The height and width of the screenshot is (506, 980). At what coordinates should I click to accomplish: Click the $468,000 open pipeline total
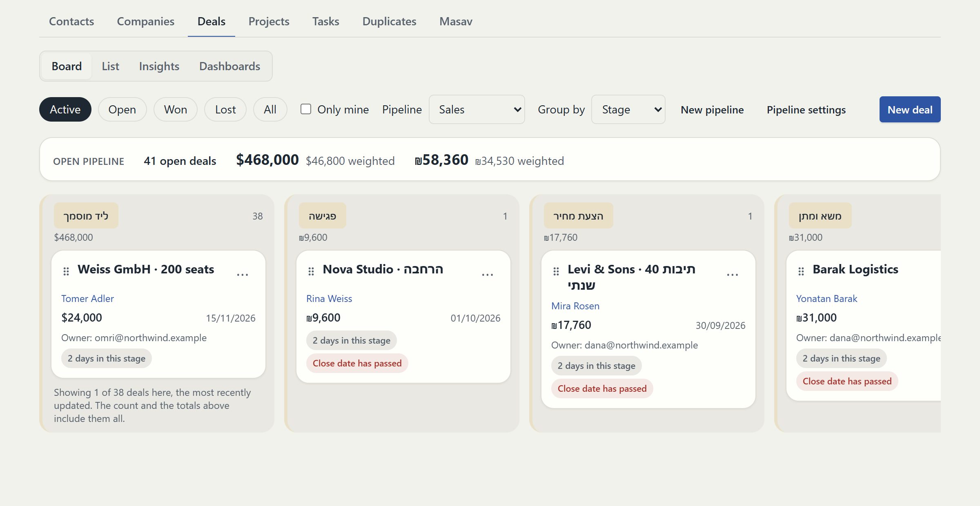pyautogui.click(x=267, y=160)
